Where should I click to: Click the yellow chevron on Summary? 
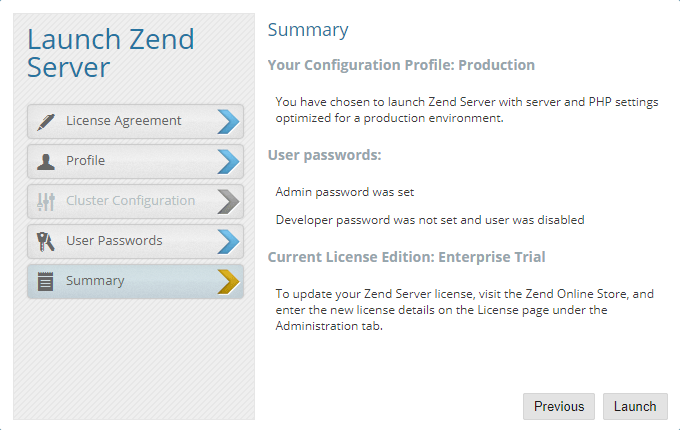[x=229, y=281]
